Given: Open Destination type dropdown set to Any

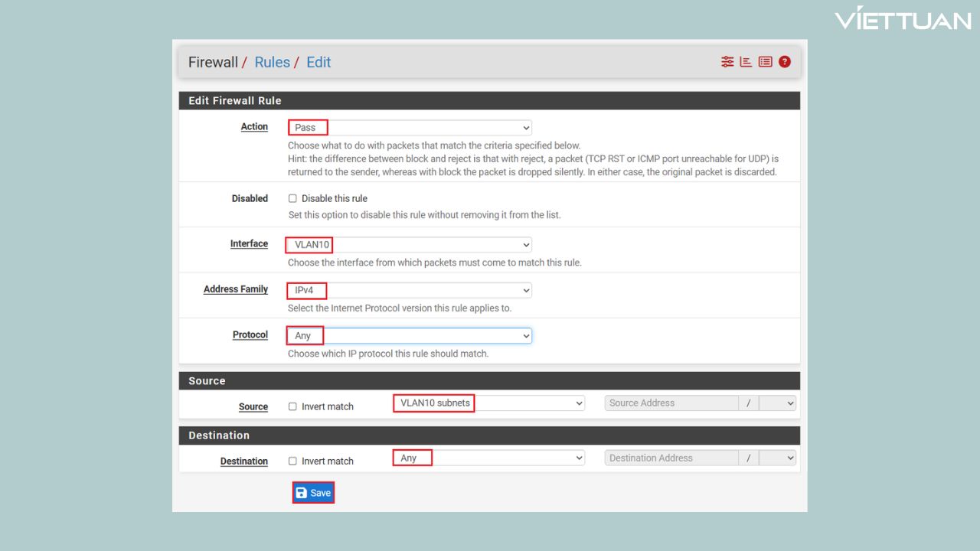Looking at the screenshot, I should pyautogui.click(x=488, y=458).
